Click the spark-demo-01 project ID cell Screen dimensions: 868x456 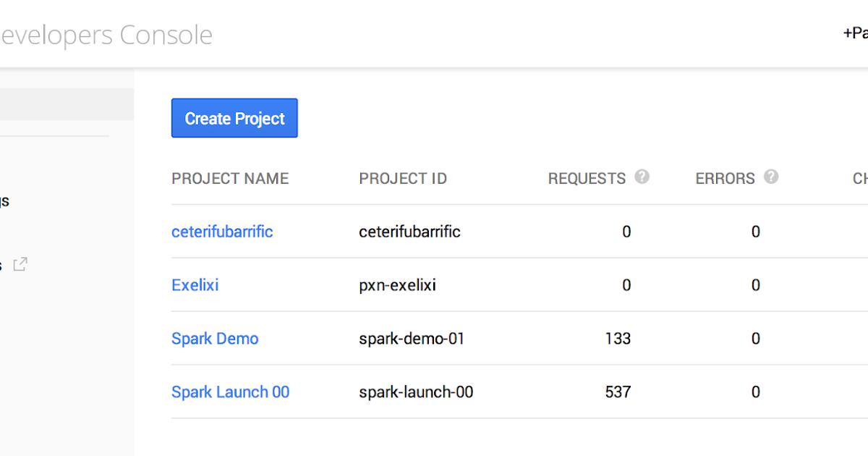tap(410, 338)
